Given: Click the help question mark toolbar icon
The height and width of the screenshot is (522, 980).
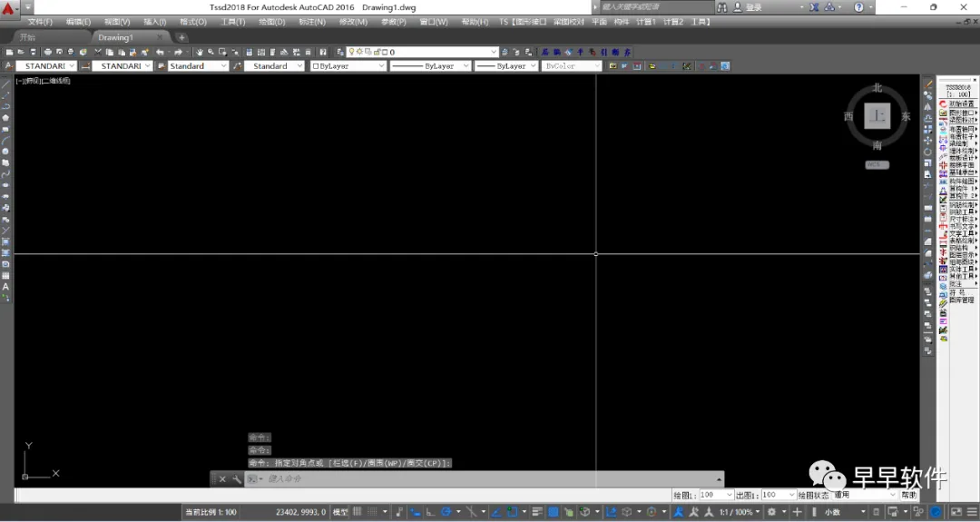Looking at the screenshot, I should 322,52.
